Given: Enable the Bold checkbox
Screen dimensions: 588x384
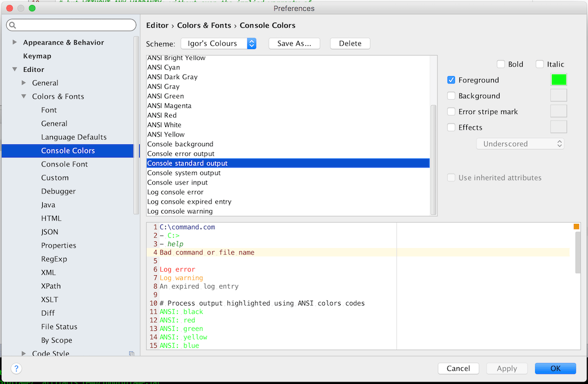Looking at the screenshot, I should pos(500,64).
